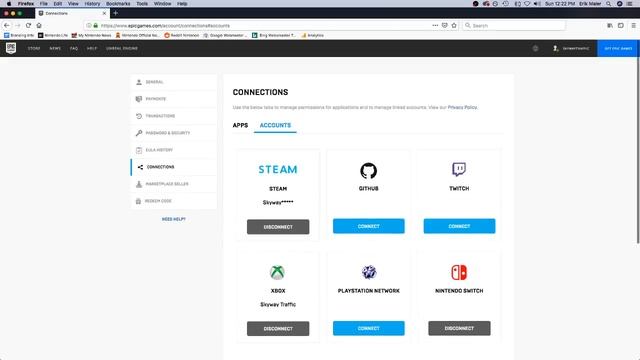Open the Privacy Policy link
Viewport: 640px width, 360px height.
(462, 107)
